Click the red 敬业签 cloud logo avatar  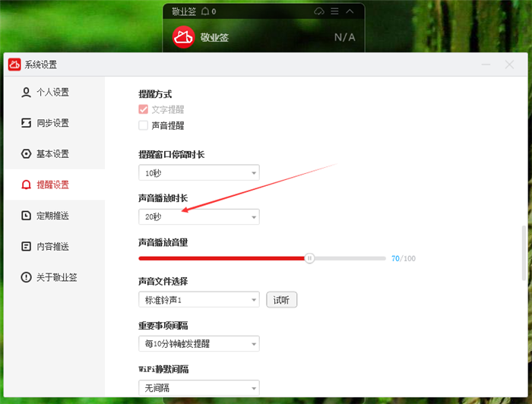click(184, 37)
